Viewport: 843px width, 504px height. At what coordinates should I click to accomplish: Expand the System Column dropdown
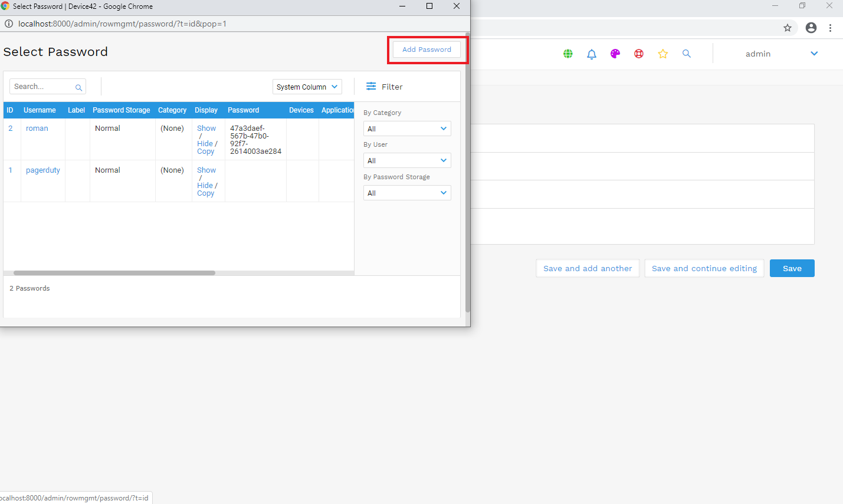(x=307, y=87)
